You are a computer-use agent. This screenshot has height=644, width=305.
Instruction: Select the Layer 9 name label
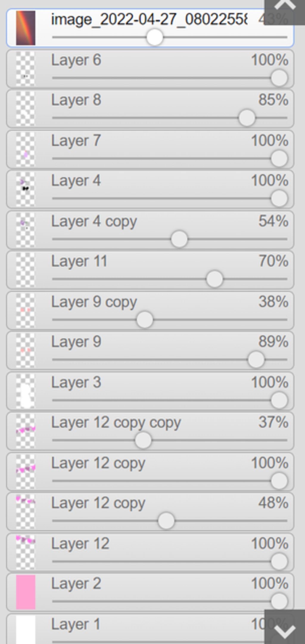(x=76, y=342)
